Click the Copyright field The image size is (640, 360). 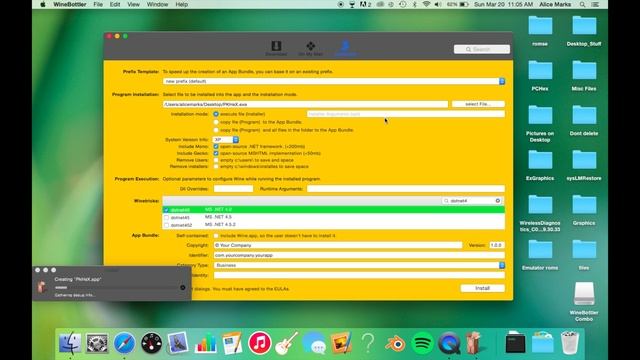(338, 245)
